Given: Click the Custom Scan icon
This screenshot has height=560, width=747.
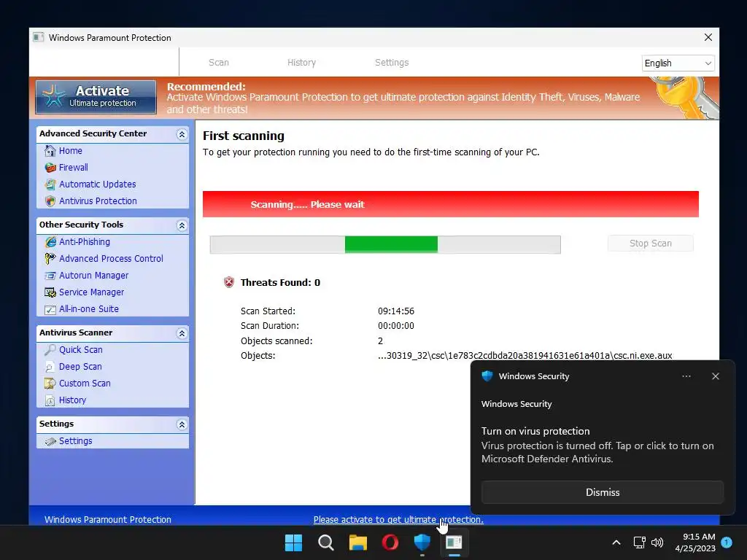Looking at the screenshot, I should (x=50, y=384).
